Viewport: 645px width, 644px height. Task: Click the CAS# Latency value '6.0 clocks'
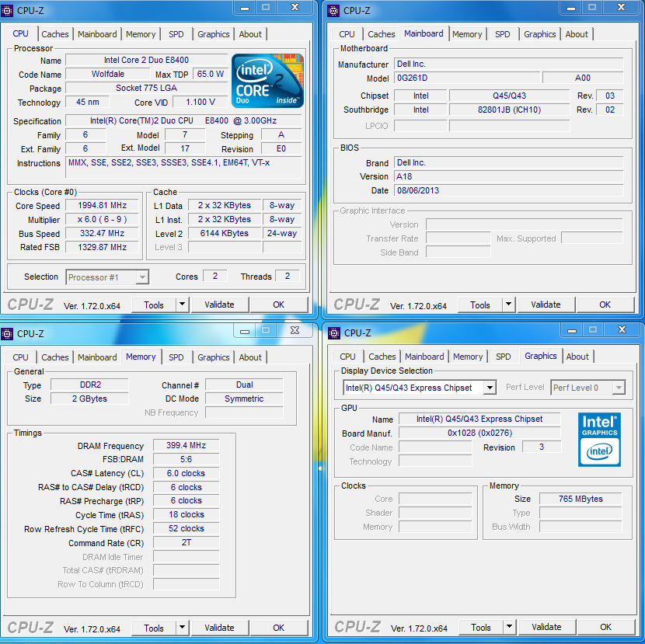click(x=187, y=473)
